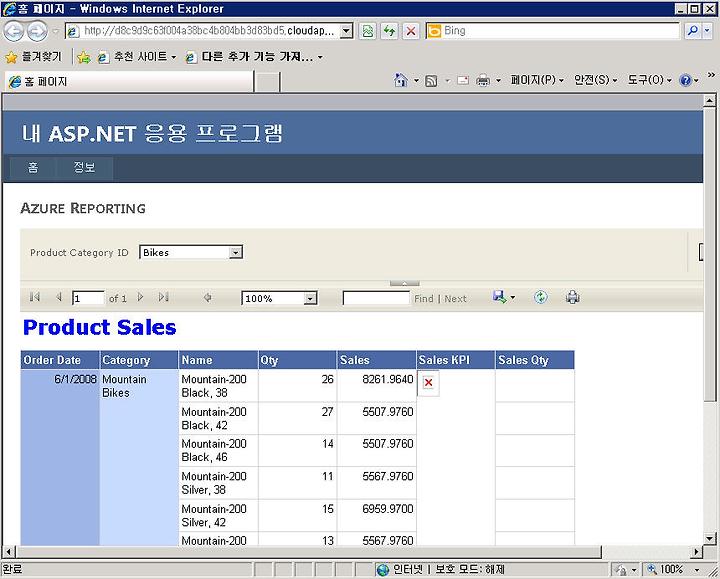Open 도구(O) menu
Image resolution: width=720 pixels, height=579 pixels.
pyautogui.click(x=649, y=80)
